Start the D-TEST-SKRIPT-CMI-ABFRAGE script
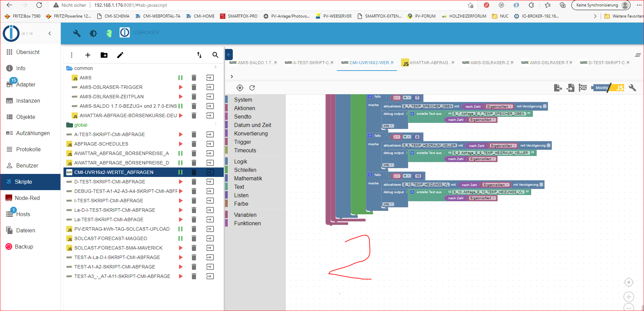Viewport: 644px width, 311px height. coord(181,182)
